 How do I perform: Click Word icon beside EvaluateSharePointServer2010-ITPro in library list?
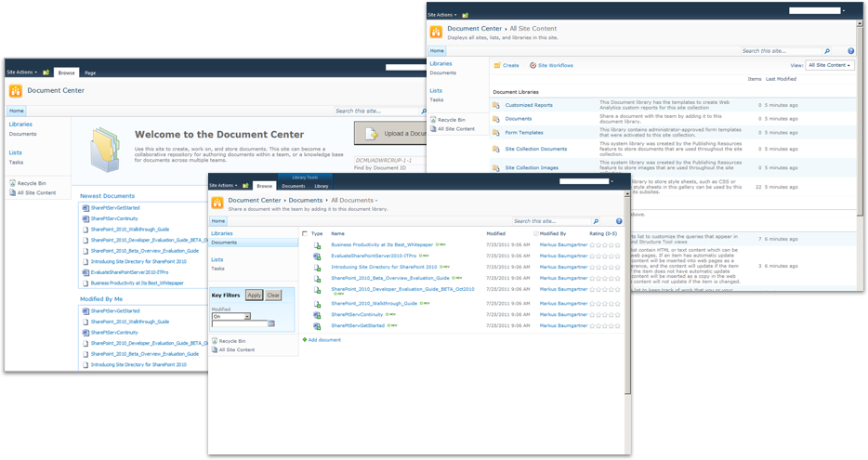(317, 256)
